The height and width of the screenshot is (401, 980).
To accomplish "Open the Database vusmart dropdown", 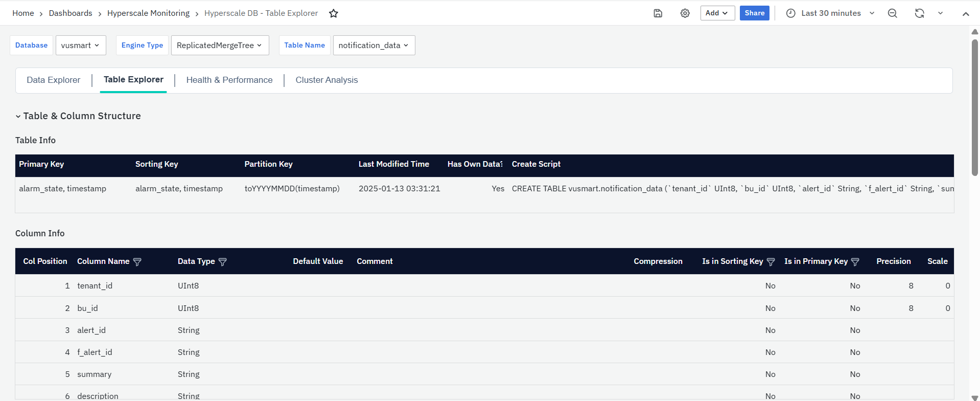I will pos(81,45).
